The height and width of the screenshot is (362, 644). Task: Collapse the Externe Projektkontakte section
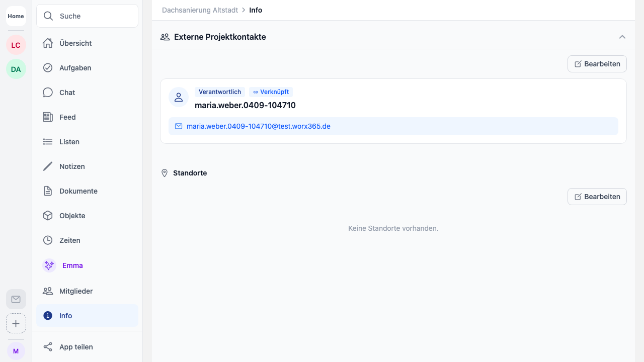click(x=622, y=37)
